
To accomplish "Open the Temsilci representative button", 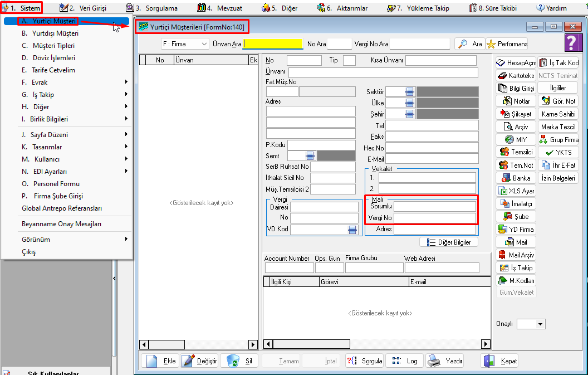I will coord(516,152).
